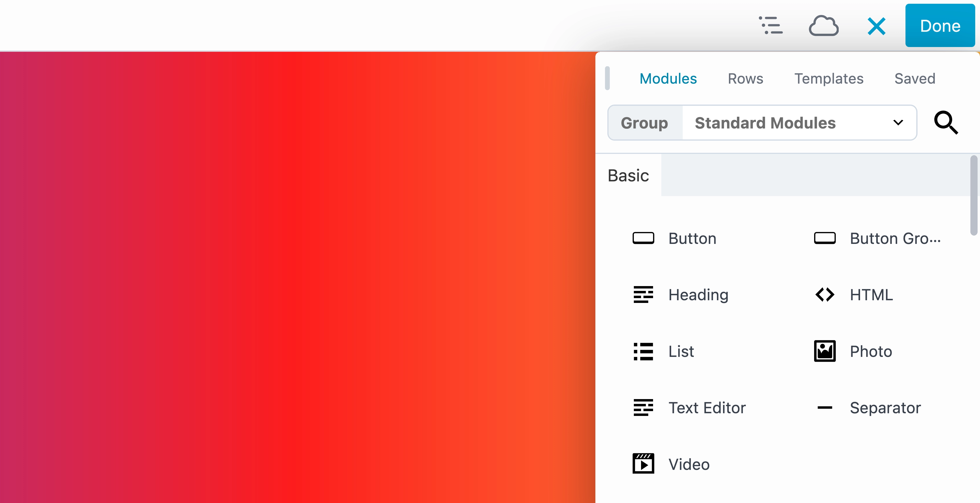Open the Templates tab
The image size is (980, 503).
pos(829,78)
